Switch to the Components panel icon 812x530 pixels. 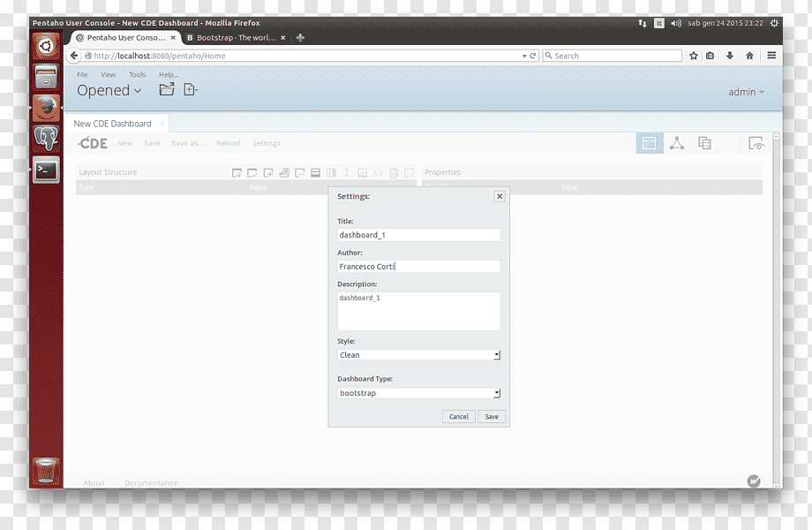(677, 143)
